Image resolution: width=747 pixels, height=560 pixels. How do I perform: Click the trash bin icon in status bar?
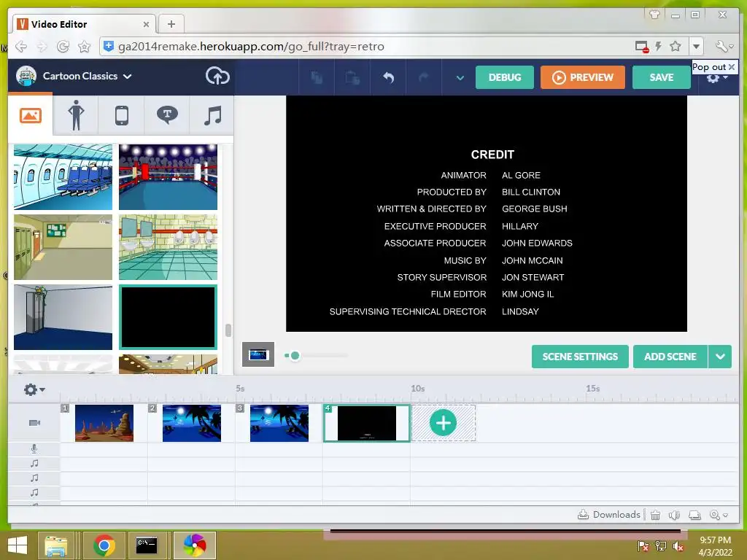pos(656,515)
